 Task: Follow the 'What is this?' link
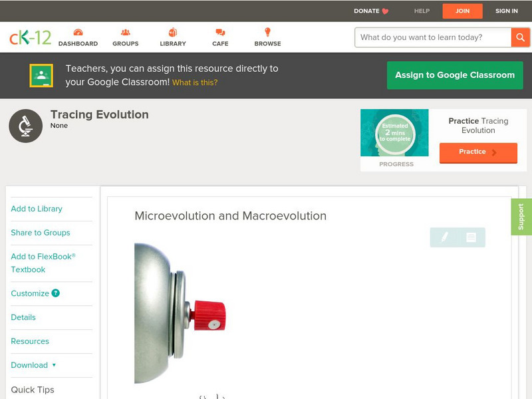pyautogui.click(x=195, y=82)
